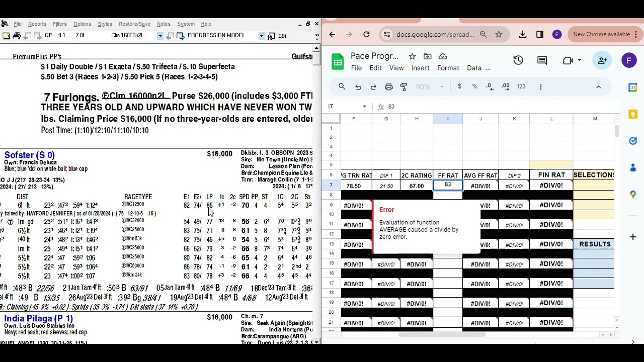Open Meet call options dropdown arrow
The height and width of the screenshot is (362, 644).
pos(579,60)
